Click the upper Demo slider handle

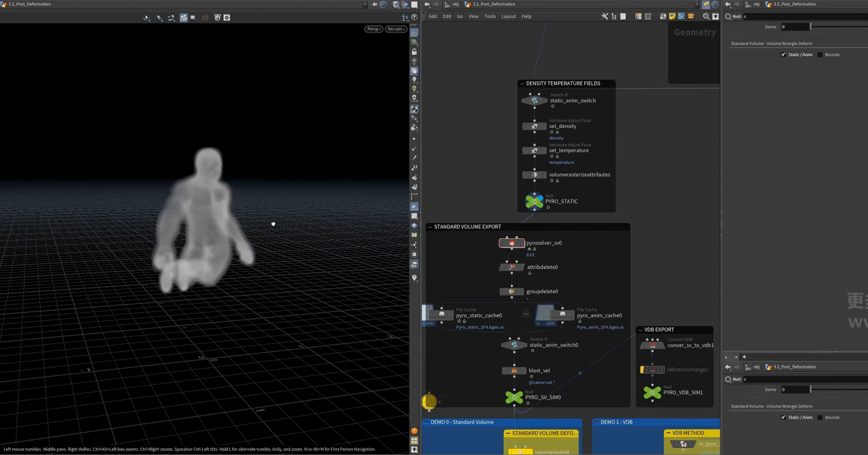pos(811,27)
